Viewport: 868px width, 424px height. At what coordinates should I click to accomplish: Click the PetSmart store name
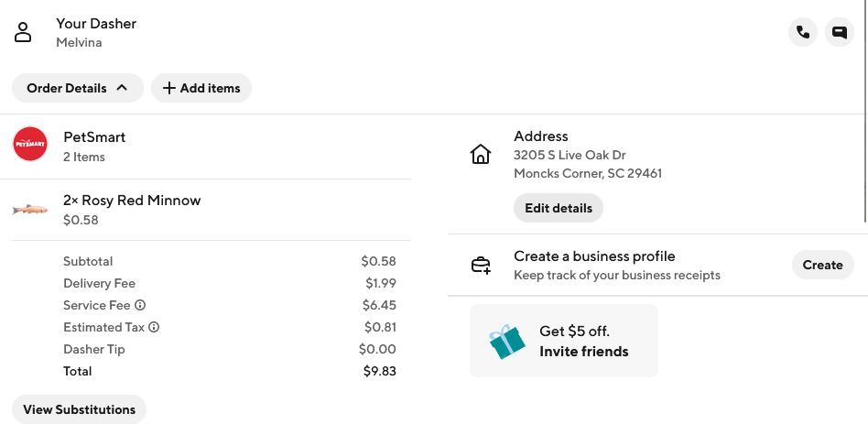(94, 137)
